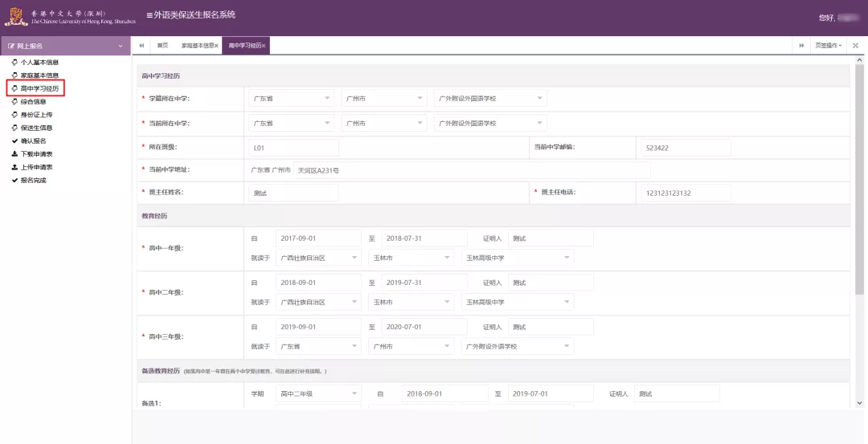868x444 pixels.
Task: Toggle the hamburger menu beside 外语类保送生报名系统
Action: pos(149,15)
